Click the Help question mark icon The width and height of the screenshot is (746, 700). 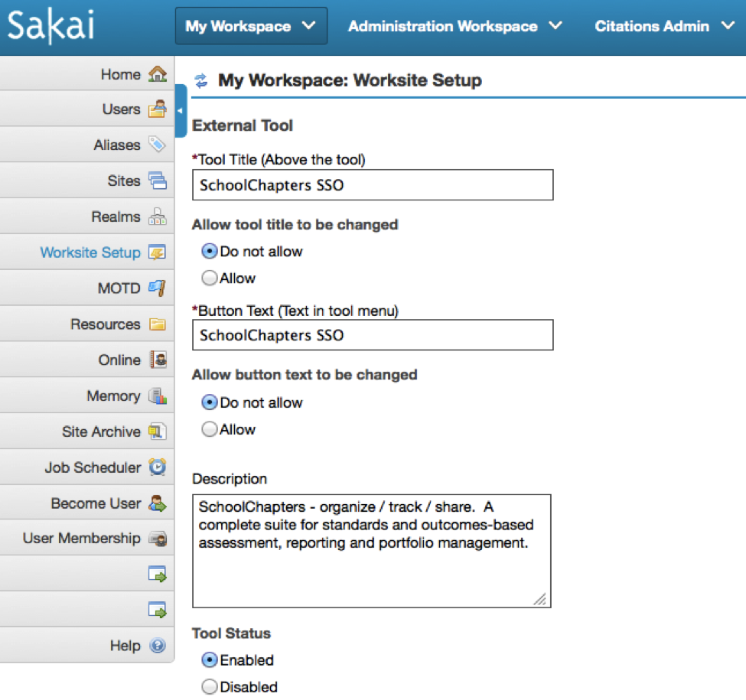coord(158,646)
